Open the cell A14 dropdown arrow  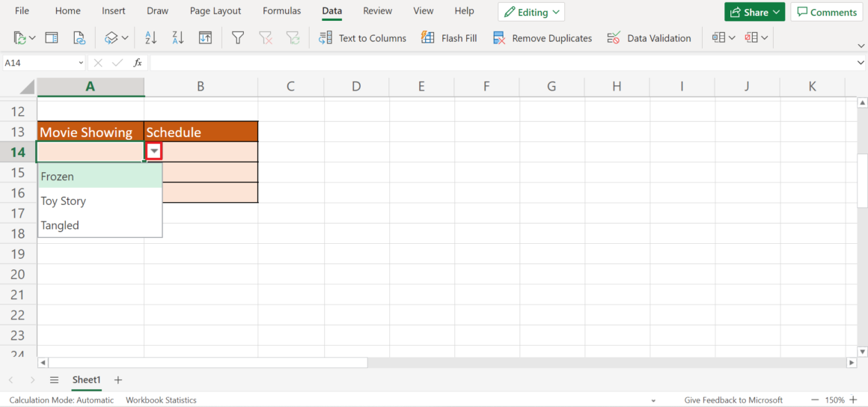pyautogui.click(x=154, y=152)
